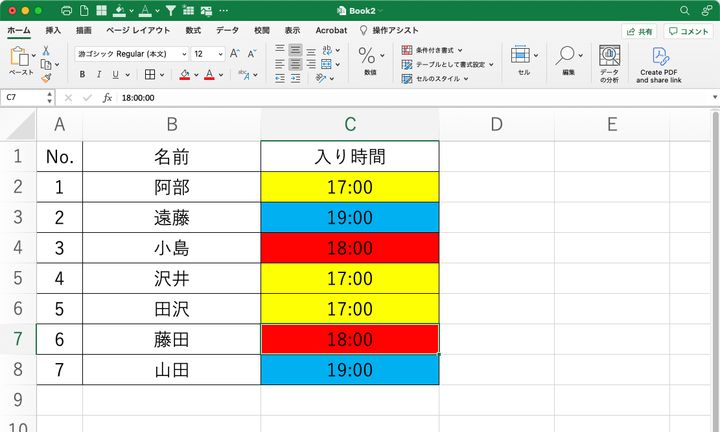The height and width of the screenshot is (432, 720).
Task: Switch to the 挿入 (Insert) tab
Action: (x=53, y=31)
